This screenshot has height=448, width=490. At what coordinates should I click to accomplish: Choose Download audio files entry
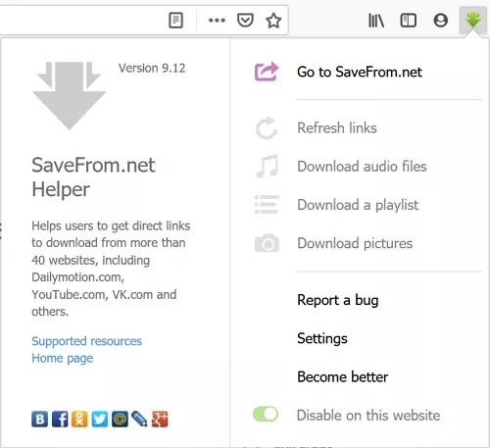(x=362, y=167)
